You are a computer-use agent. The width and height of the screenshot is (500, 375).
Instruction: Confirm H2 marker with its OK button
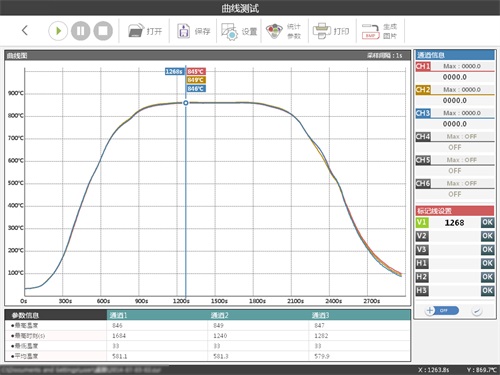[487, 277]
